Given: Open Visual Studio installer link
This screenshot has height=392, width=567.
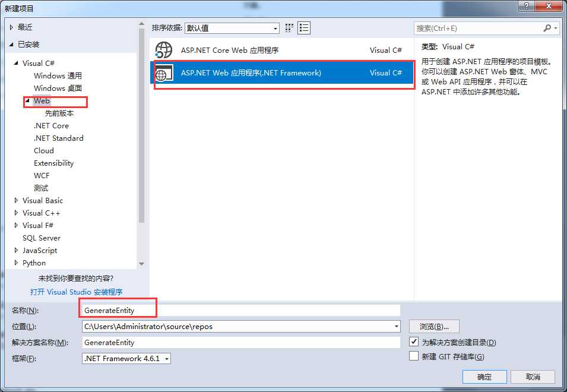Looking at the screenshot, I should pyautogui.click(x=77, y=292).
